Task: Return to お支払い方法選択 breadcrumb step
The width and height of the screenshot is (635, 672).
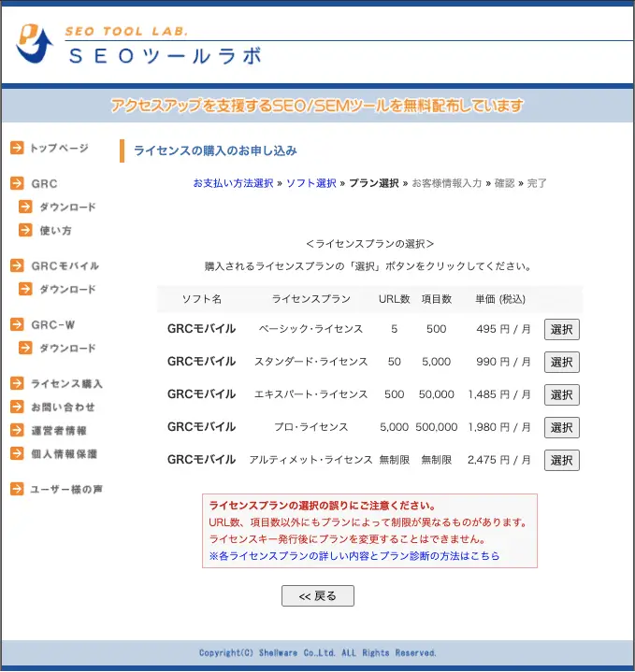Action: (x=233, y=183)
